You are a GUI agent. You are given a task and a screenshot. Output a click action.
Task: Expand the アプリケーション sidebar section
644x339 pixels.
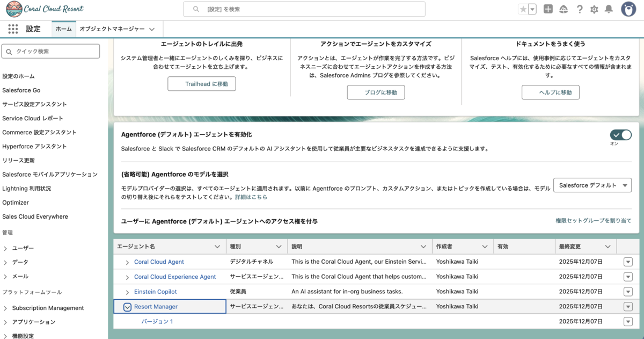[5, 322]
